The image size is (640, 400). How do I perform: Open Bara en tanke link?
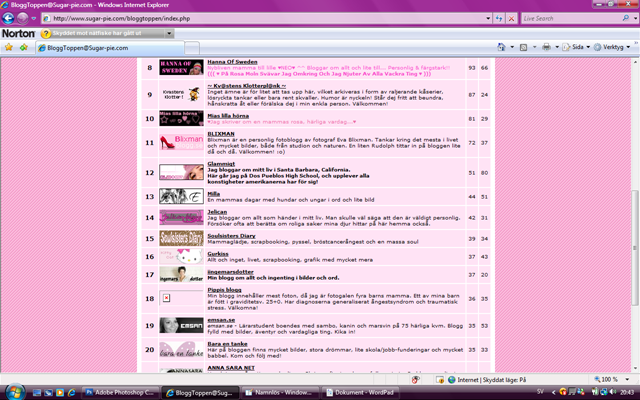(227, 344)
